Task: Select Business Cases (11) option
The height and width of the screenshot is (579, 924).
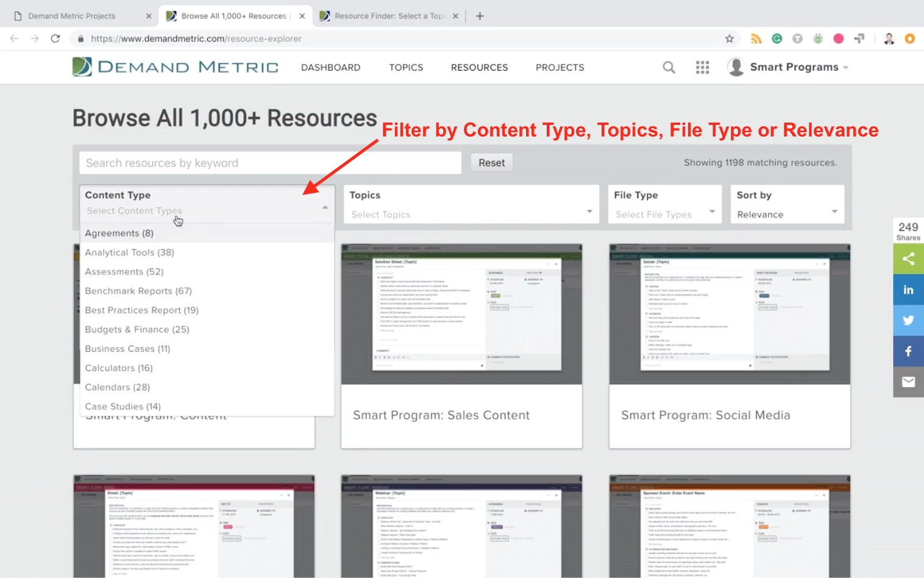Action: click(x=207, y=349)
